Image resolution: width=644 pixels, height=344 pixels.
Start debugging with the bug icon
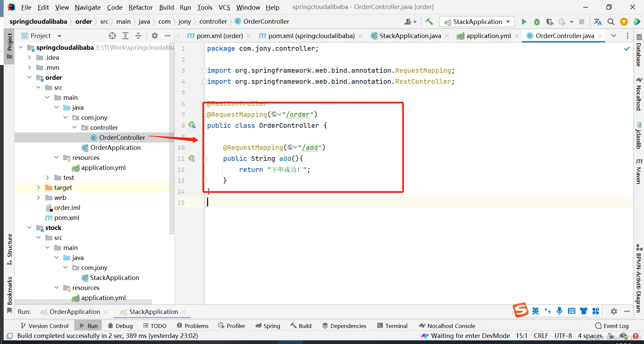(537, 22)
